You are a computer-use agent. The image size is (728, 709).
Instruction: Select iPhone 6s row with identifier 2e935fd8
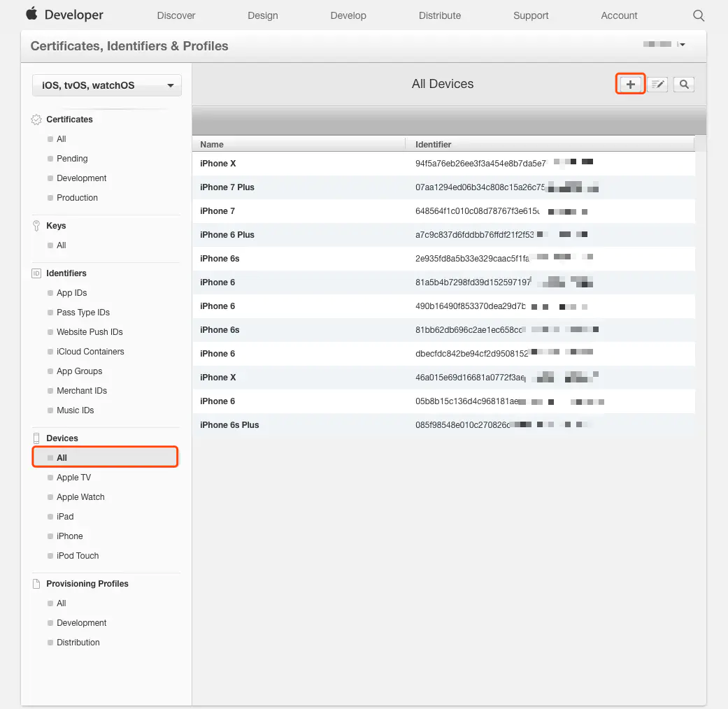tap(443, 258)
